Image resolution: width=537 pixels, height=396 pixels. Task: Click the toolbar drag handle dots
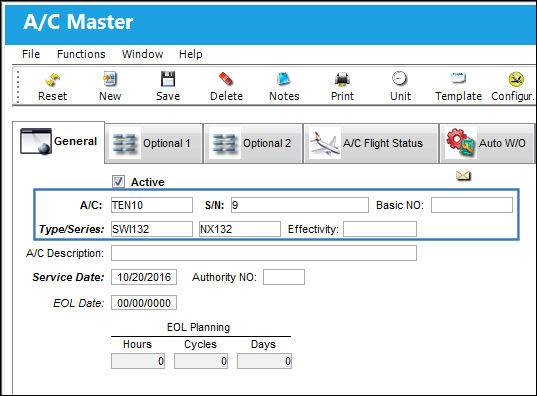coord(18,87)
